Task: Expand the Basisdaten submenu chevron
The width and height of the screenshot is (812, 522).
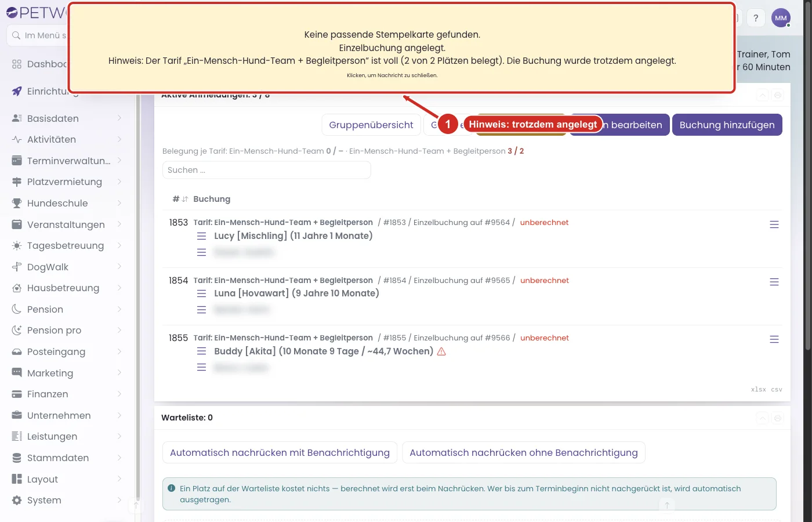Action: pyautogui.click(x=119, y=118)
